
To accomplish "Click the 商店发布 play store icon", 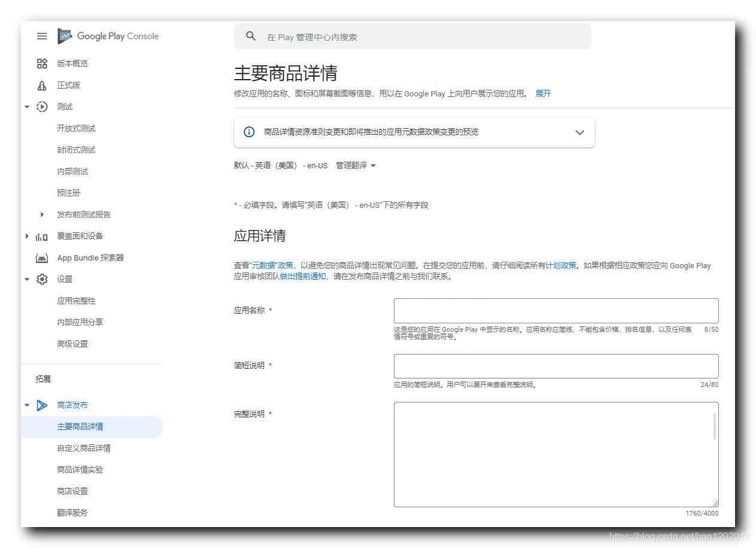I will [42, 405].
